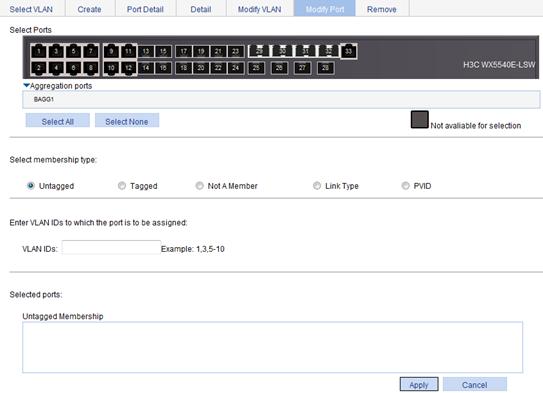Image resolution: width=543 pixels, height=393 pixels.
Task: Choose port 14 on the switch panel
Action: 146,68
